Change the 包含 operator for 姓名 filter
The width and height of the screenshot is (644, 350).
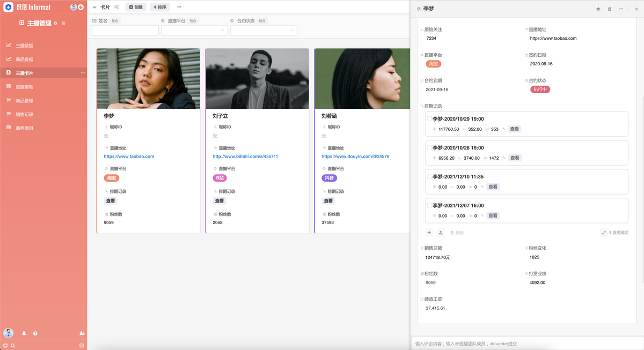tap(115, 21)
